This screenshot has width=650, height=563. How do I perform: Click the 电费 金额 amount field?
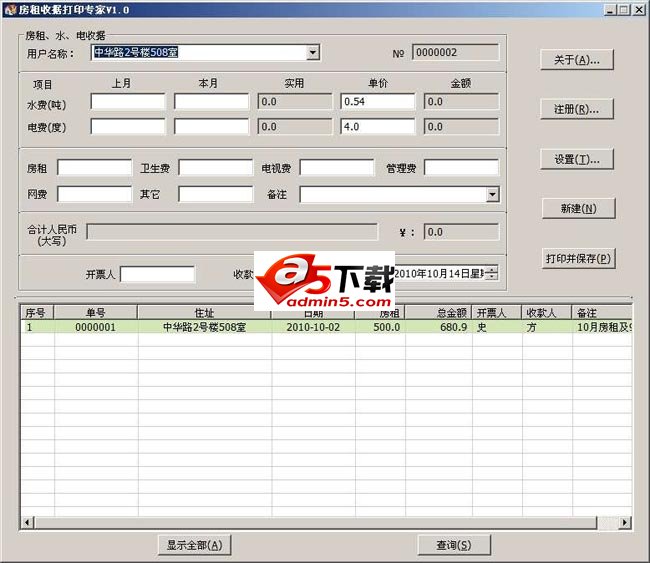pos(461,127)
